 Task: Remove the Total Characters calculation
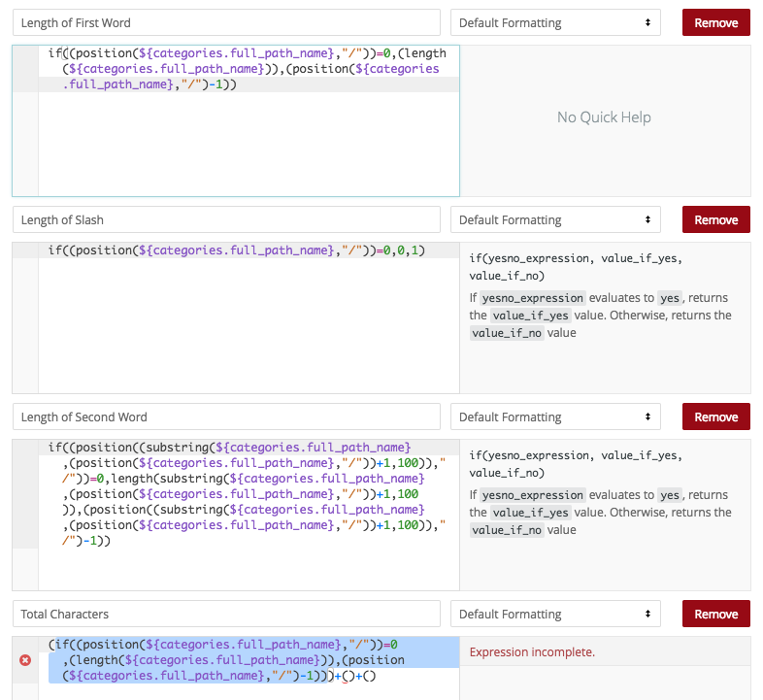(x=715, y=614)
